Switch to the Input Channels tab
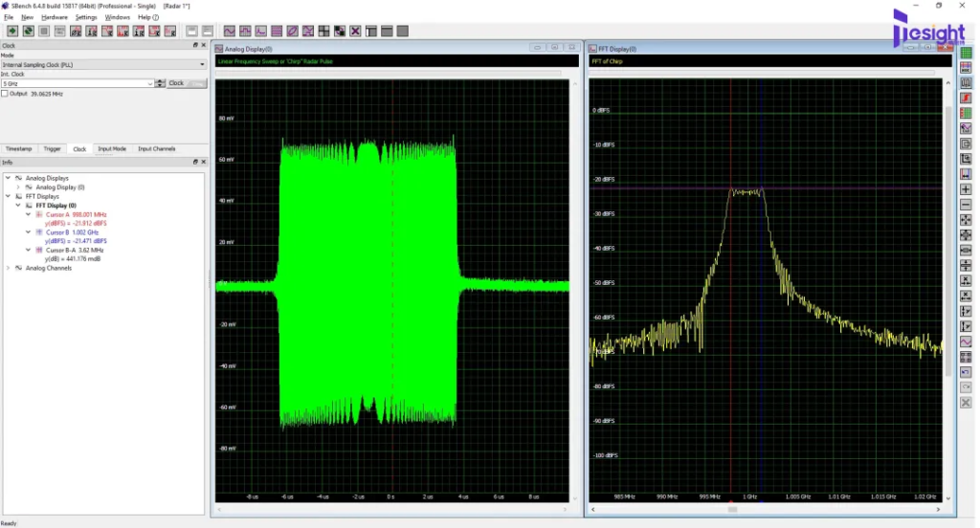 click(x=156, y=148)
